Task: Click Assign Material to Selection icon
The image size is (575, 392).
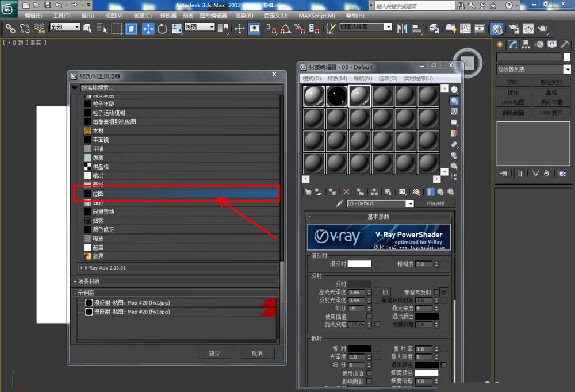Action: pos(332,192)
